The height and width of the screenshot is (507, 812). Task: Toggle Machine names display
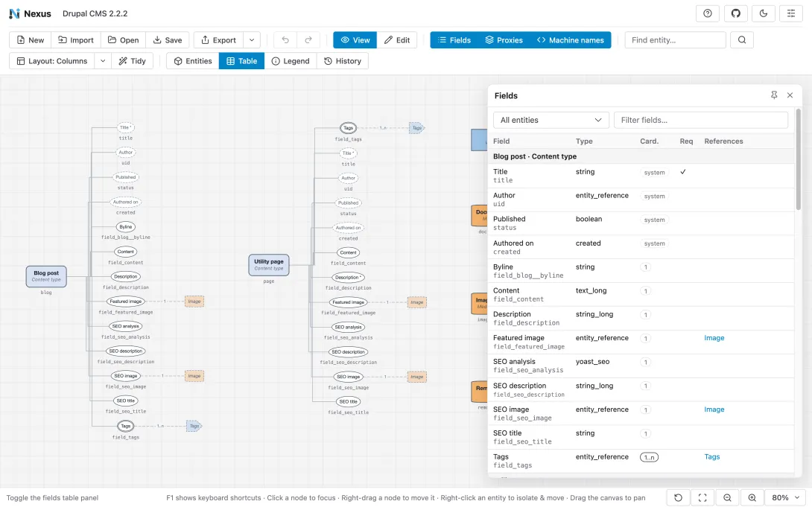tap(570, 40)
